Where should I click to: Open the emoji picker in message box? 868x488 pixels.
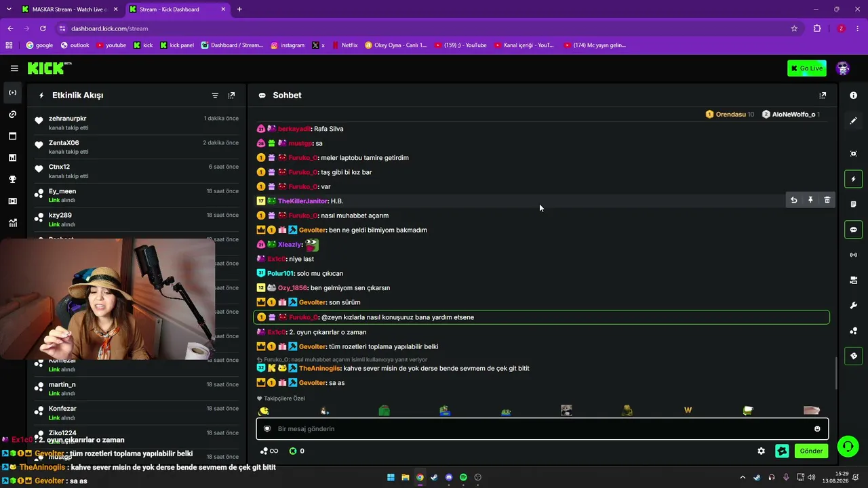click(x=817, y=429)
